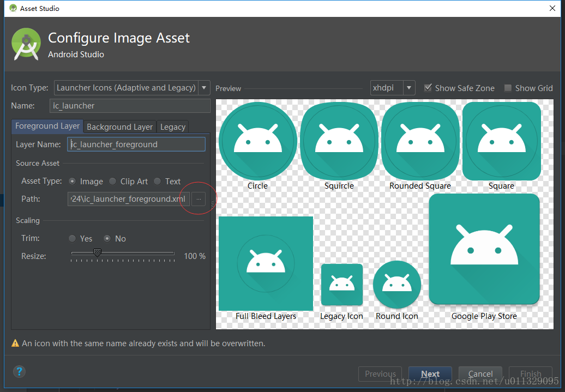Switch to the Background Layer tab
Viewport: 565px width, 392px height.
[x=119, y=127]
